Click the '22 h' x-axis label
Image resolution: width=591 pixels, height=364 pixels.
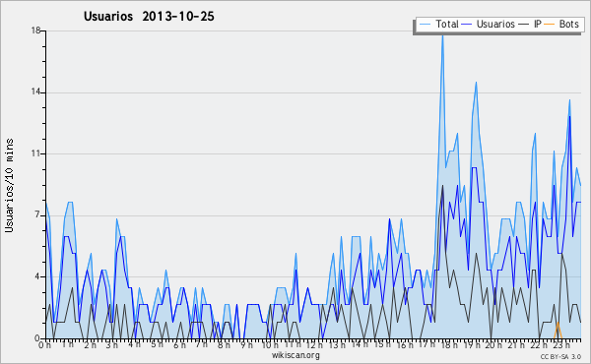[x=538, y=344]
